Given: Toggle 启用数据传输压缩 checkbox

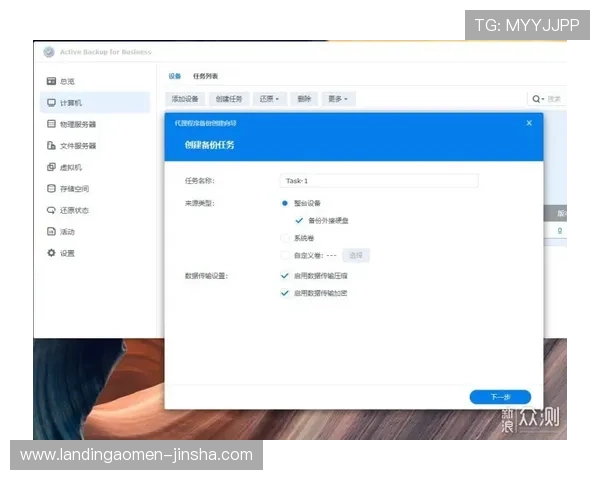Looking at the screenshot, I should 285,276.
